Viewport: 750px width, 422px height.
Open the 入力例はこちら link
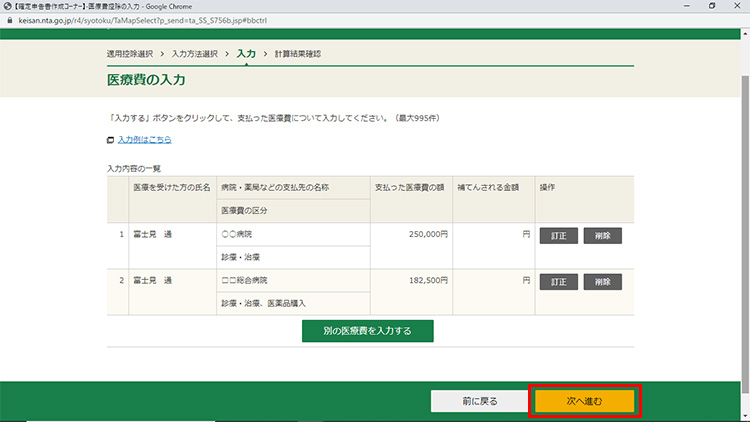[144, 140]
